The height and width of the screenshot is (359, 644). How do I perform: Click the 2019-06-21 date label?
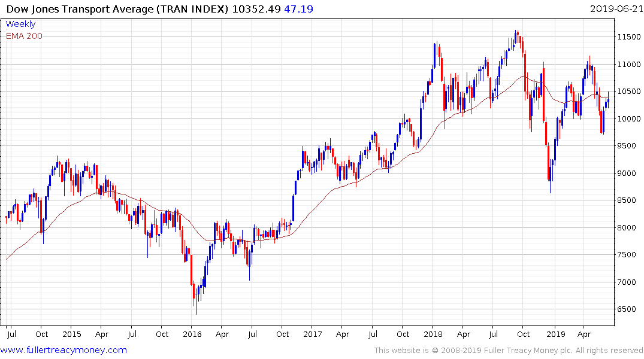(x=616, y=8)
